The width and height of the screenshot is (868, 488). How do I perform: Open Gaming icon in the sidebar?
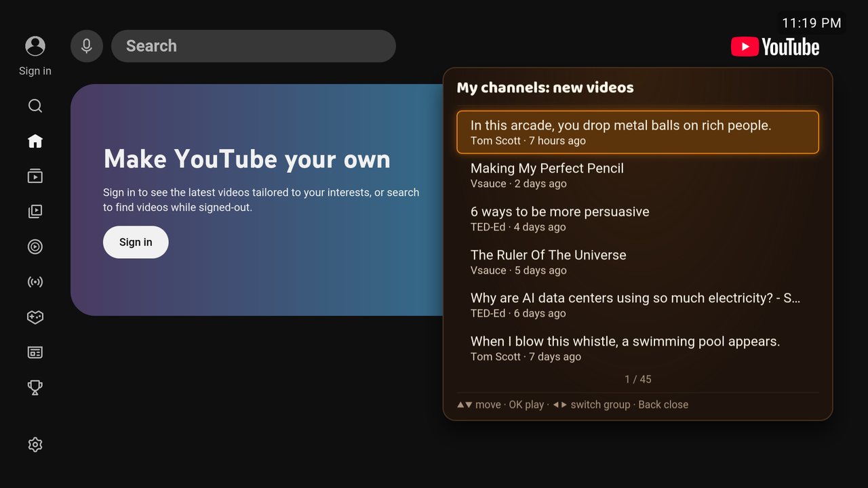click(35, 317)
